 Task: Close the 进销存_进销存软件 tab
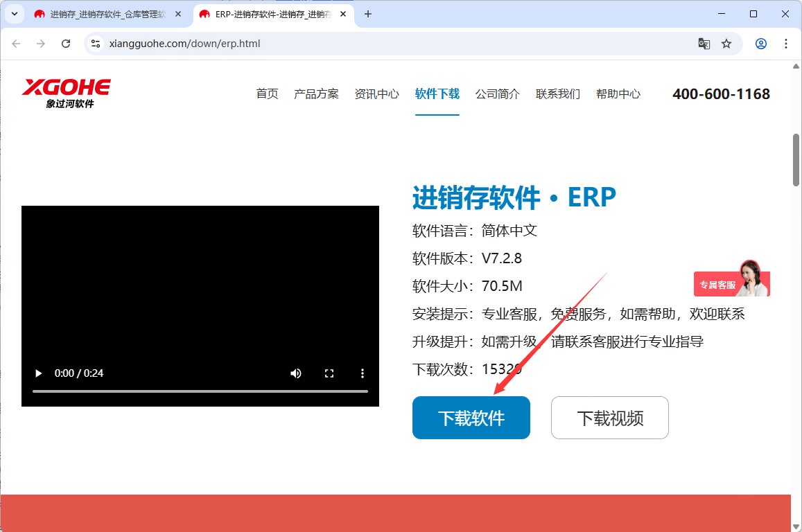tap(178, 15)
